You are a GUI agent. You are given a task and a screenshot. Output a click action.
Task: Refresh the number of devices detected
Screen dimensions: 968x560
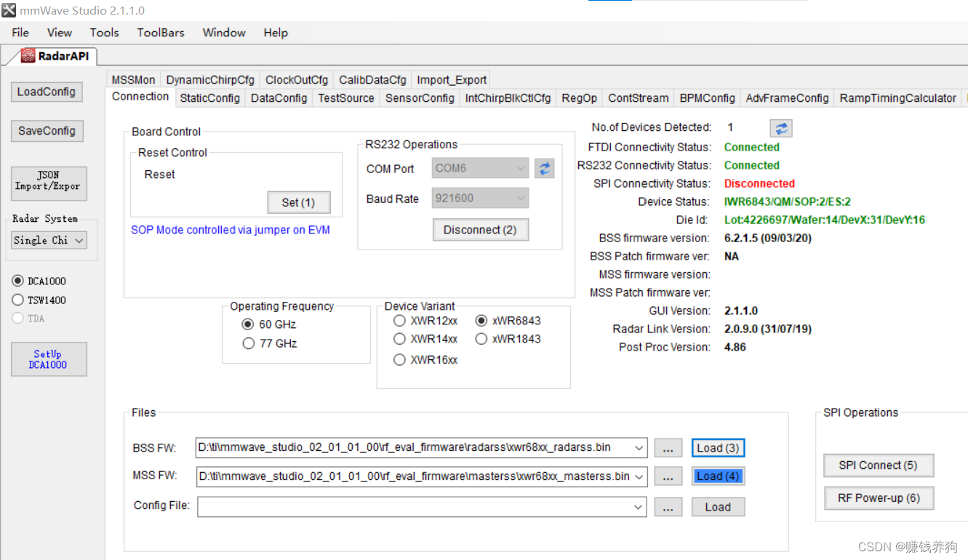(x=780, y=128)
